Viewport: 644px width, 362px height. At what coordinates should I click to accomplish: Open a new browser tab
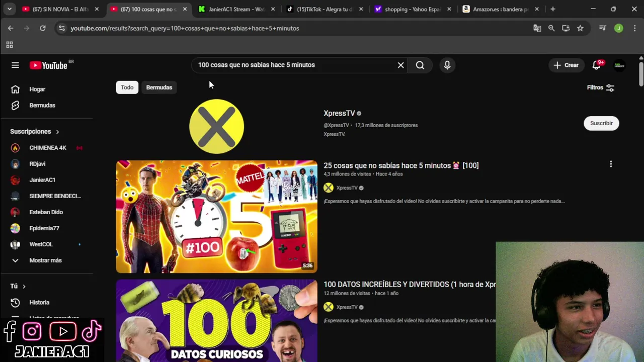point(553,9)
